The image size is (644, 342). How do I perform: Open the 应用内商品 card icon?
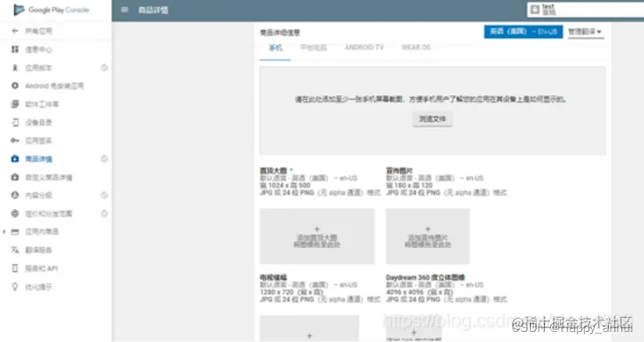15,232
